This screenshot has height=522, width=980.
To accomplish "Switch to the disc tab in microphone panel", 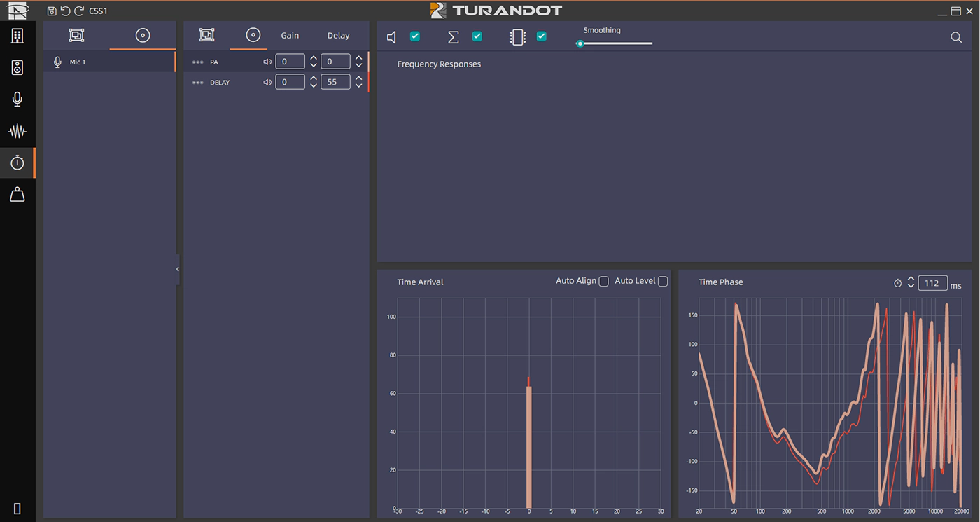I will [x=143, y=36].
